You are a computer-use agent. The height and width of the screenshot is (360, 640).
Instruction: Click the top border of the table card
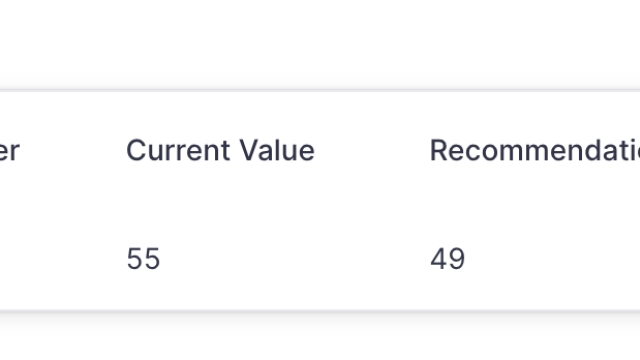pos(320,90)
